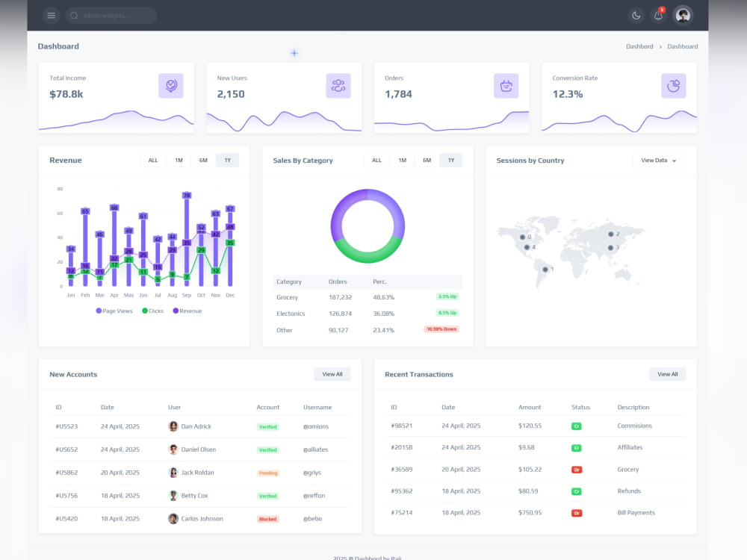Click the Cr status icon for #98521
Screen dimensions: 747x560
coord(577,426)
